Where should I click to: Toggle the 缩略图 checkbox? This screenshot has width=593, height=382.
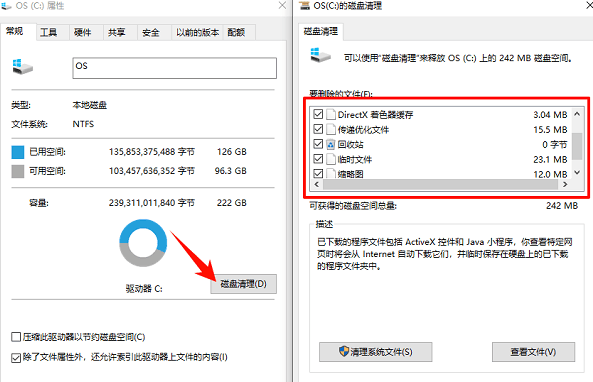[318, 174]
